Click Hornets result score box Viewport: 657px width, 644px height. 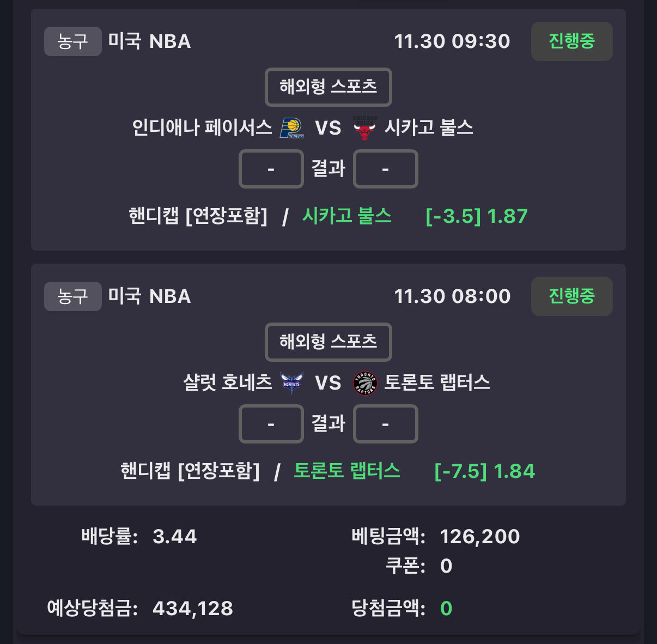271,424
